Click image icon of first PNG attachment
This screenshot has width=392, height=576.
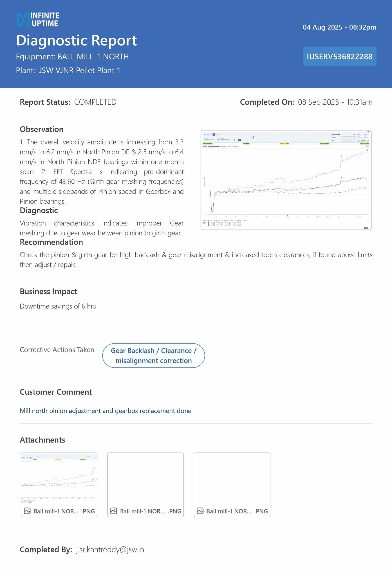[27, 511]
